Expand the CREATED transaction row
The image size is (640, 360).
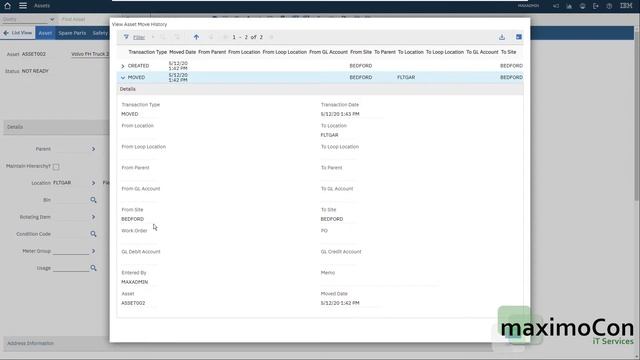pyautogui.click(x=123, y=66)
